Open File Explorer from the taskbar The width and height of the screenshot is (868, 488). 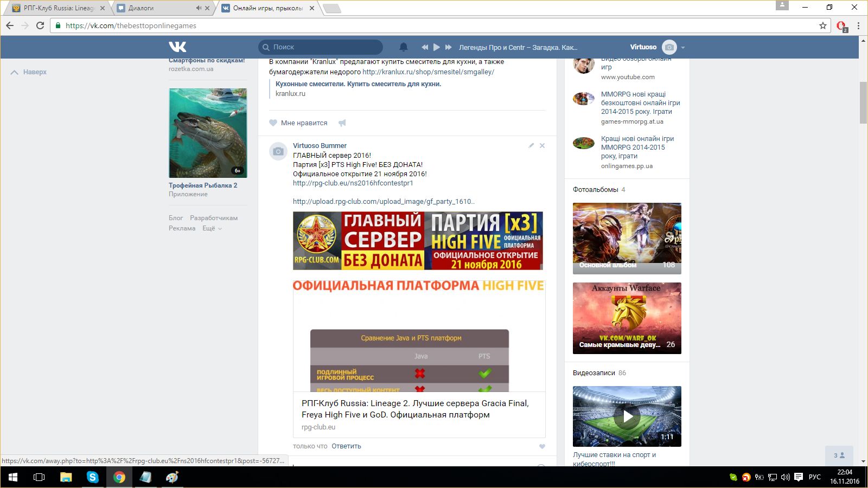pos(66,477)
